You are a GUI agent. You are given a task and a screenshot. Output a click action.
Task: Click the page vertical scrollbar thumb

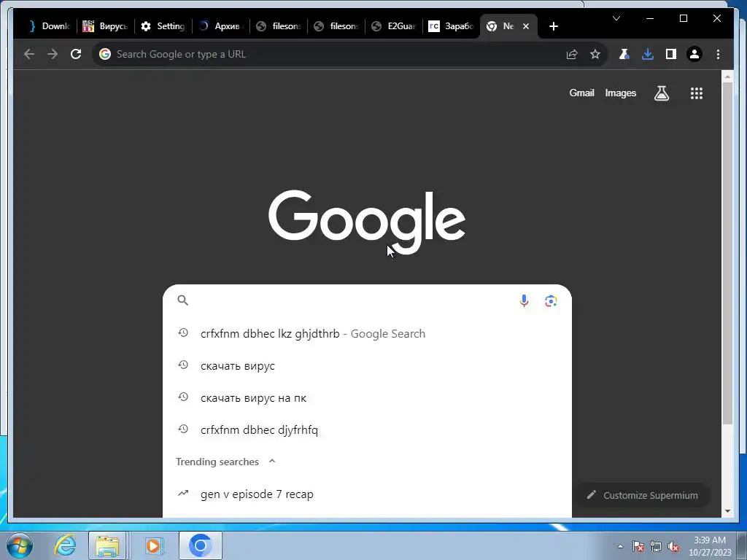click(x=727, y=253)
